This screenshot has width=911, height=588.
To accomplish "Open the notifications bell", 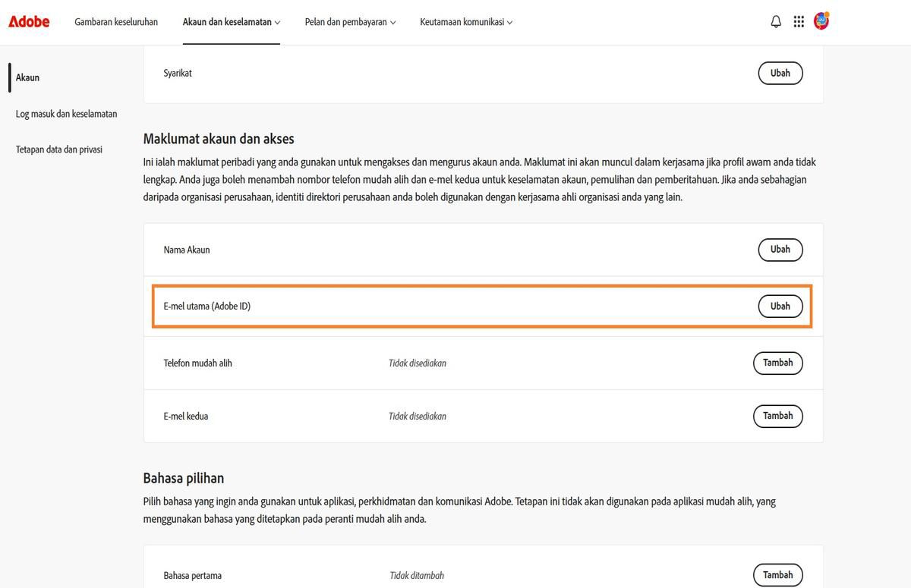I will (x=775, y=20).
